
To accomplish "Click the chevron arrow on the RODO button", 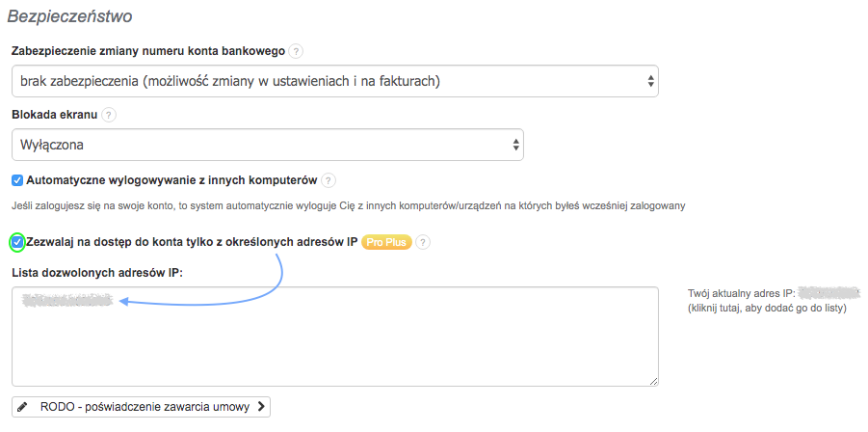I will tap(260, 407).
